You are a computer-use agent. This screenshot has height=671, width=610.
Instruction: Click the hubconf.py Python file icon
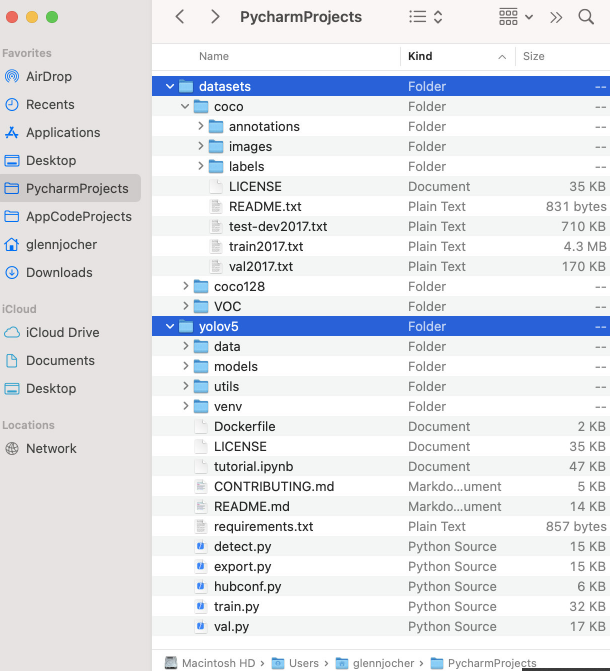coord(200,586)
